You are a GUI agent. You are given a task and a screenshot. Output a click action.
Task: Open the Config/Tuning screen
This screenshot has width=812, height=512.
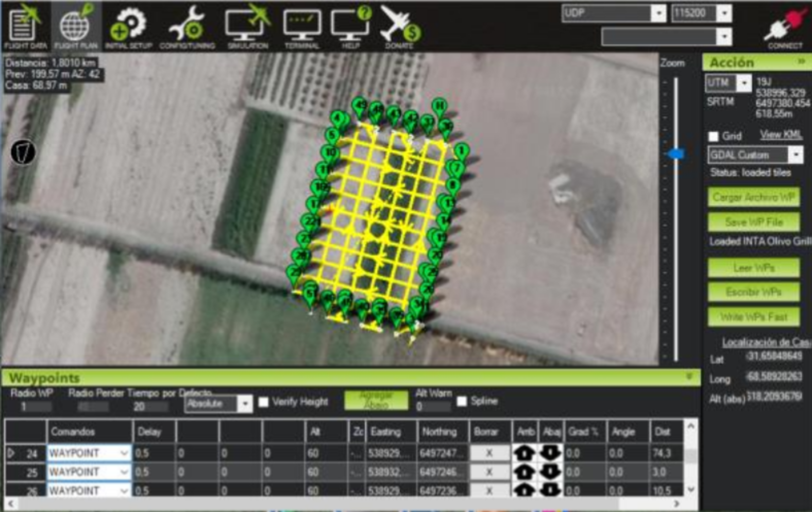(x=187, y=27)
